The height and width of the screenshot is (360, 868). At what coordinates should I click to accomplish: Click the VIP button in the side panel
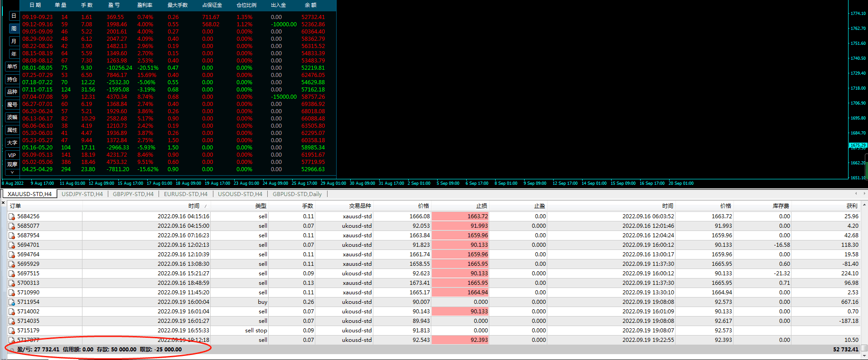point(12,155)
